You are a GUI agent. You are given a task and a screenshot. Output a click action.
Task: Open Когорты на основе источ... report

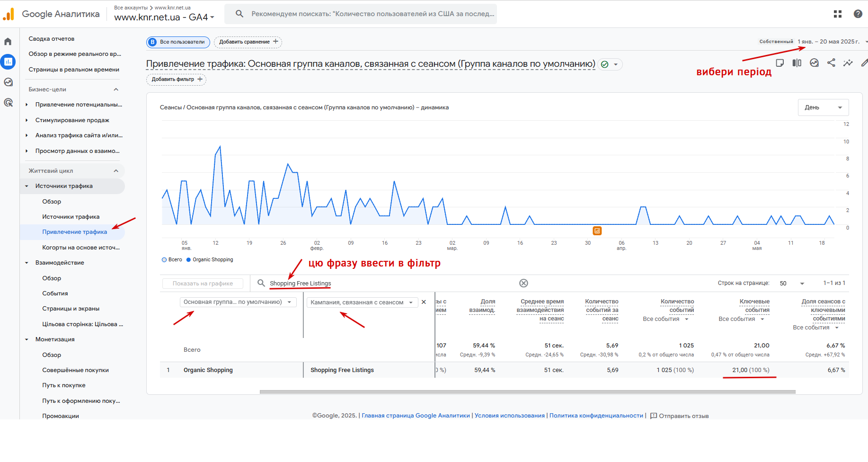[81, 248]
